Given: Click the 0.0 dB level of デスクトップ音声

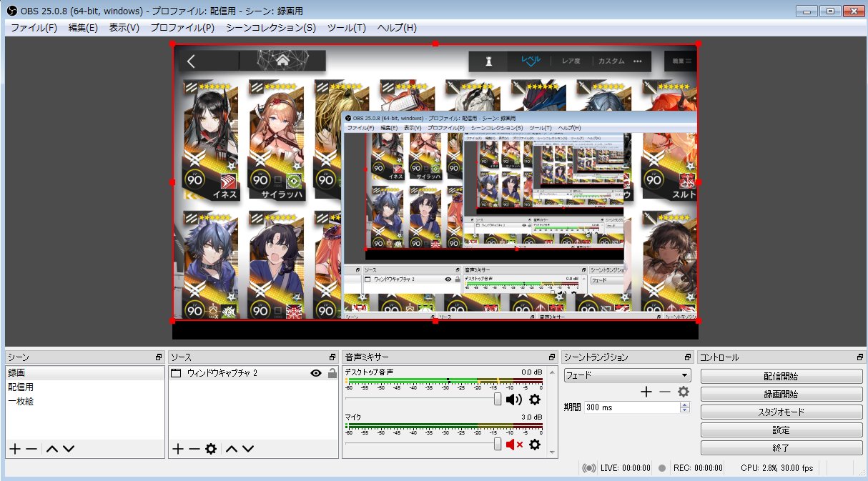Looking at the screenshot, I should pos(531,372).
